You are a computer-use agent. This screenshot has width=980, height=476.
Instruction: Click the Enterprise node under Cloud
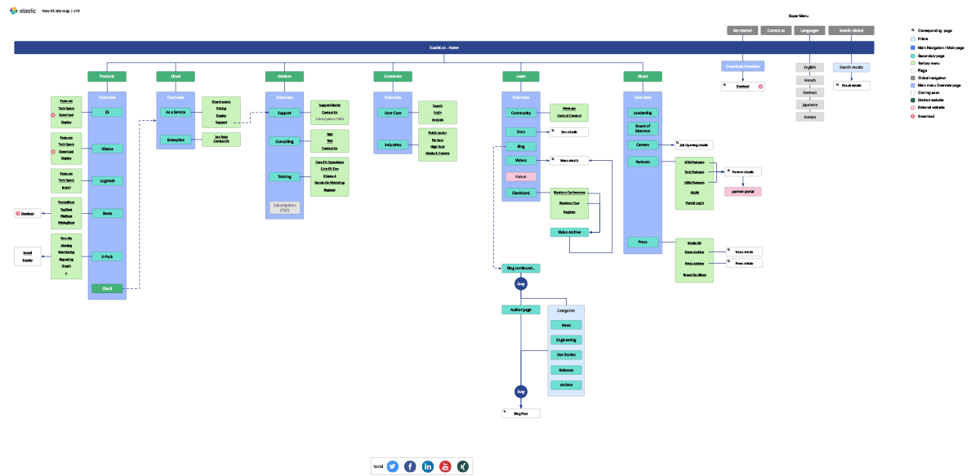pyautogui.click(x=176, y=140)
